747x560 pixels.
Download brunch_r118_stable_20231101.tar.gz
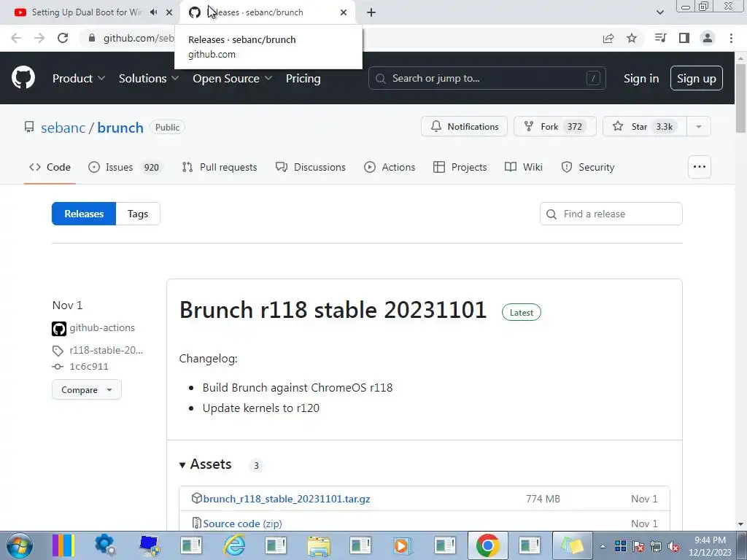(286, 499)
